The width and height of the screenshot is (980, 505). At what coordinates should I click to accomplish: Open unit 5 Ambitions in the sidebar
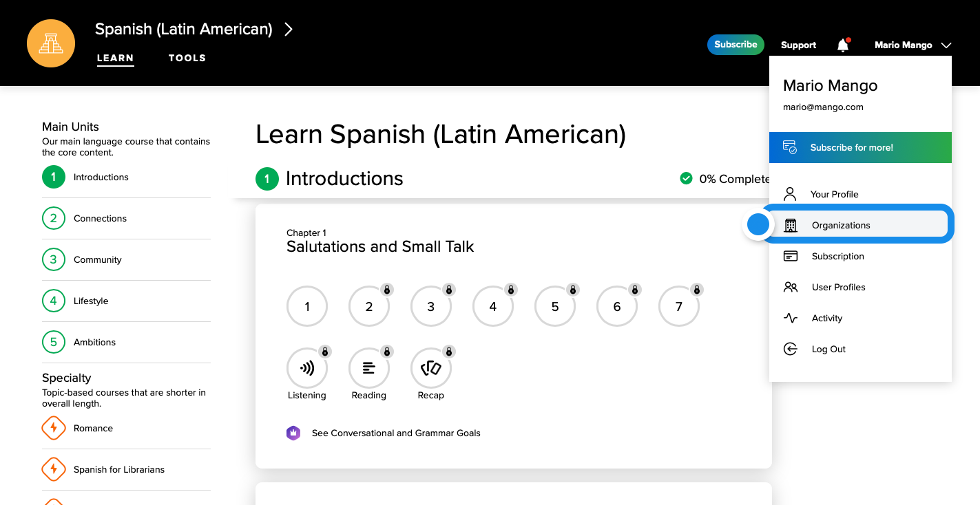(94, 342)
